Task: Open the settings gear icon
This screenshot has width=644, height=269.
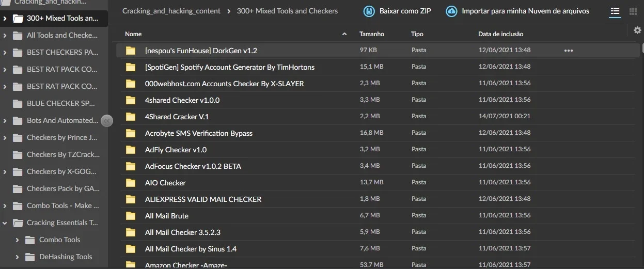Action: point(637,30)
